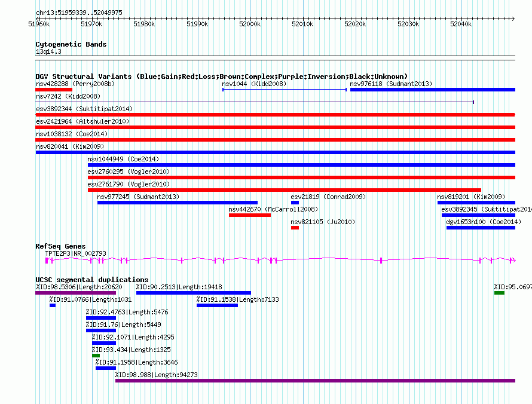Select the small blue esv21819 bar
This screenshot has width=532, height=404.
tap(295, 203)
